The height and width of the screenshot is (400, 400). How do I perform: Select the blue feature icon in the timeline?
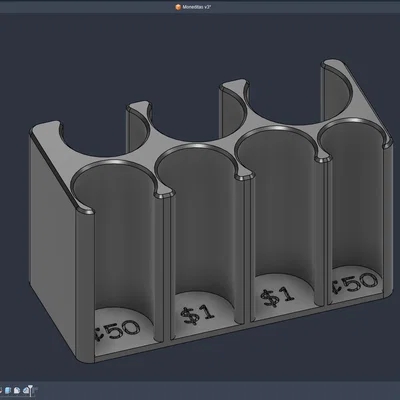click(x=8, y=390)
